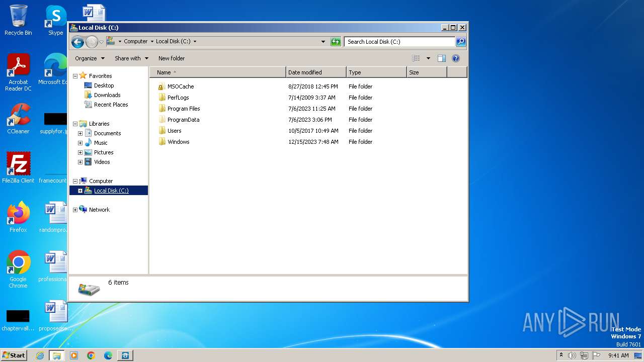
Task: Expand the Network tree node
Action: 75,210
